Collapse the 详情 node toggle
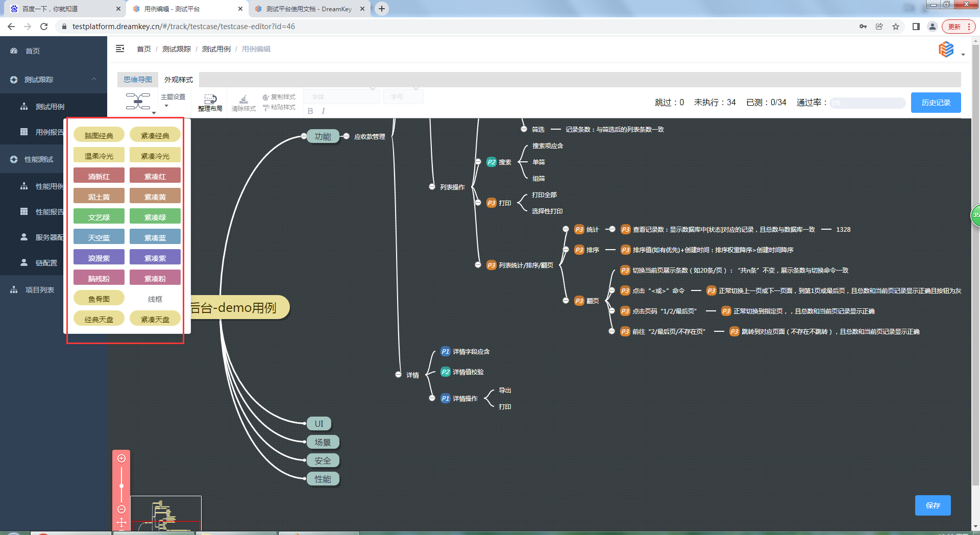Viewport: 980px width, 535px height. click(398, 375)
